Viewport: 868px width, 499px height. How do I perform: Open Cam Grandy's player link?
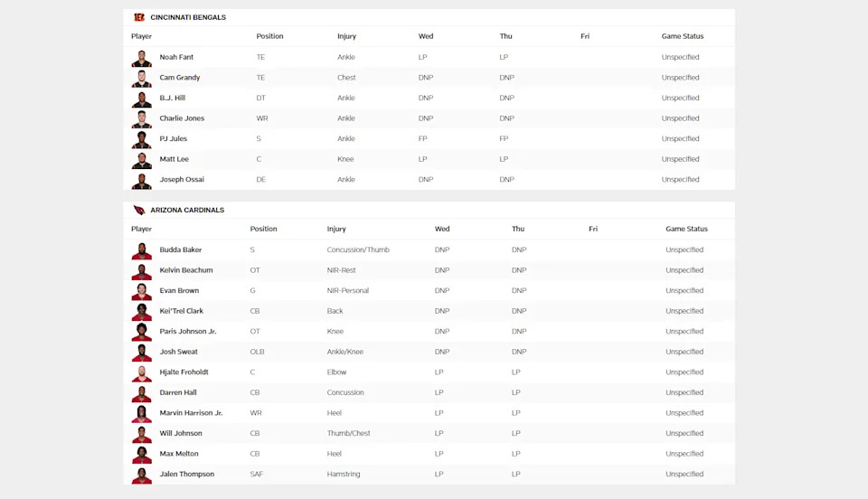pos(180,78)
